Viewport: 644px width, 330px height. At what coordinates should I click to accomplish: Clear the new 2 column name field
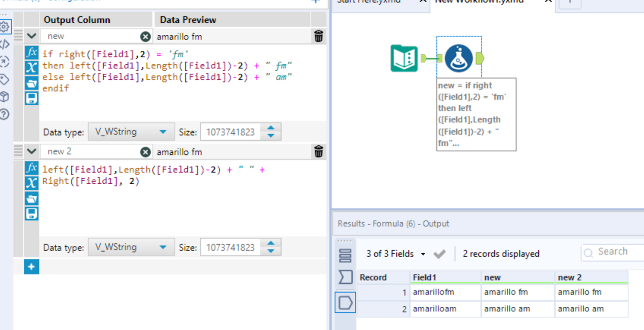pyautogui.click(x=145, y=151)
